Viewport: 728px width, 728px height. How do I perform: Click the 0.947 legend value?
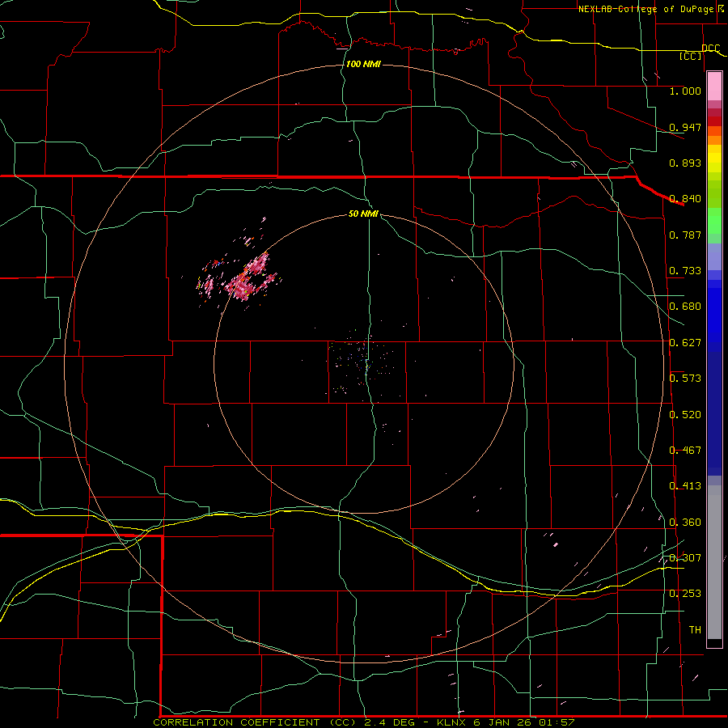[685, 127]
